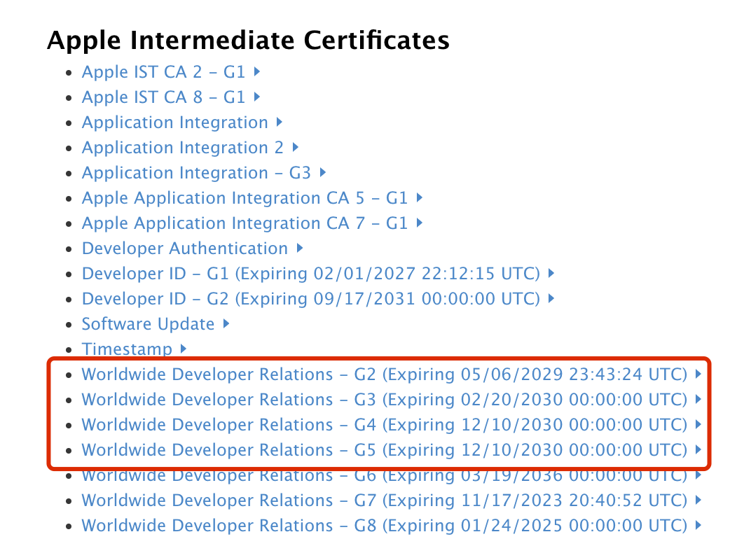Click the Apple IST CA 8 – G1 link
This screenshot has height=560, width=737.
(x=163, y=97)
